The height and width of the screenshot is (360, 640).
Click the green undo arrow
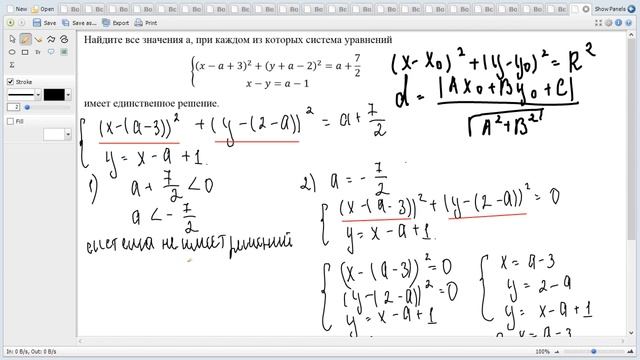[11, 23]
